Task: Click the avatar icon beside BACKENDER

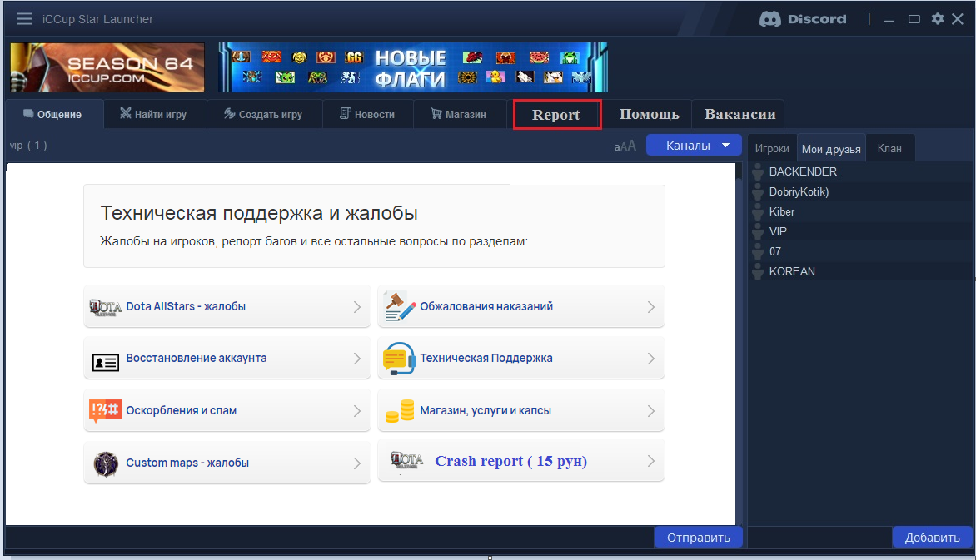Action: click(x=758, y=171)
